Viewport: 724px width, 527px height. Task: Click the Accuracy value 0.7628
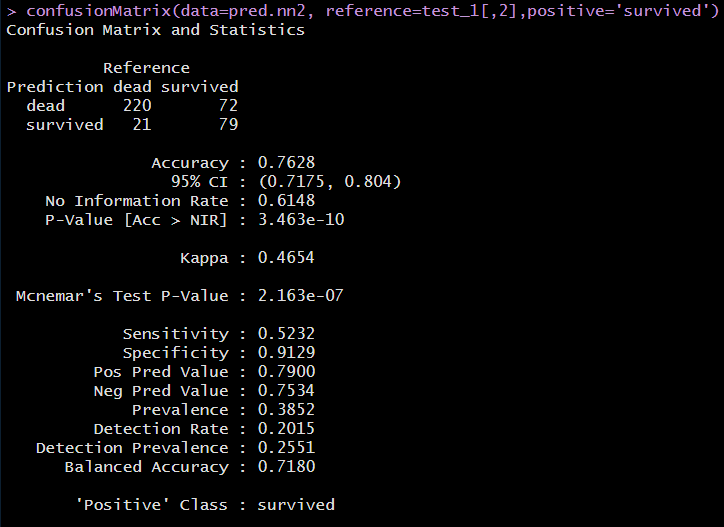tap(286, 163)
